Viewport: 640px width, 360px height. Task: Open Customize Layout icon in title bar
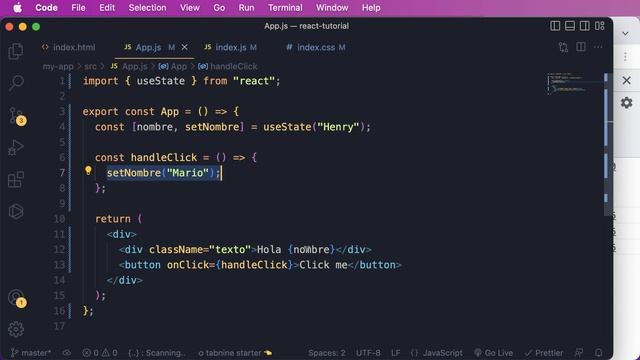[x=599, y=26]
